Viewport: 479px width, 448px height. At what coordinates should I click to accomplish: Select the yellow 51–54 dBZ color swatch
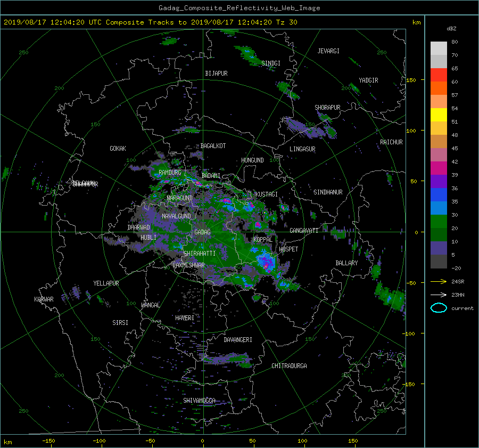439,115
